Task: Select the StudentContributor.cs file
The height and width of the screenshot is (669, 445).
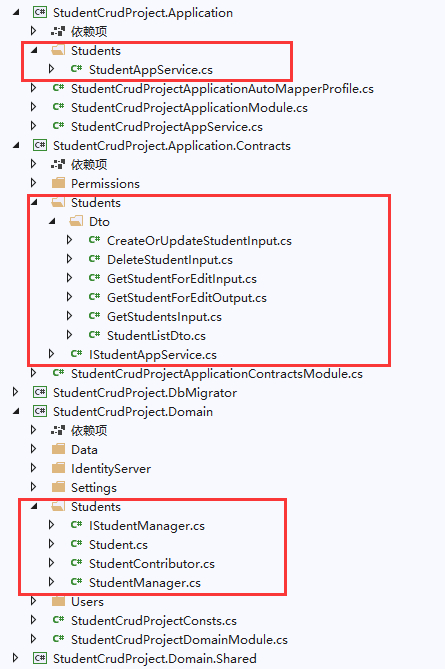Action: click(x=151, y=564)
